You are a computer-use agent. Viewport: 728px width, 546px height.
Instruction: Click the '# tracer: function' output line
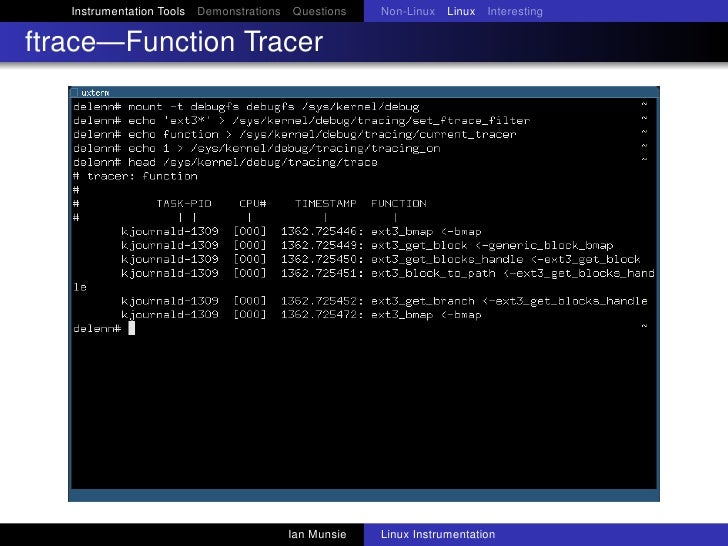pos(135,176)
